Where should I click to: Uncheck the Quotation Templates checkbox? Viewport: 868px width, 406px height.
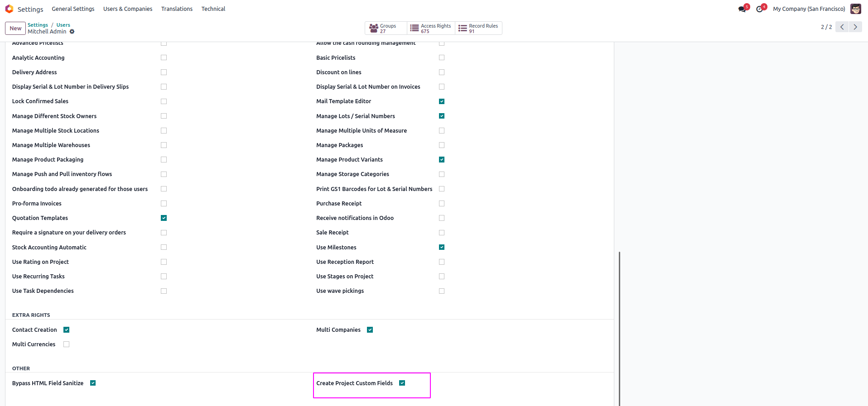pyautogui.click(x=164, y=218)
